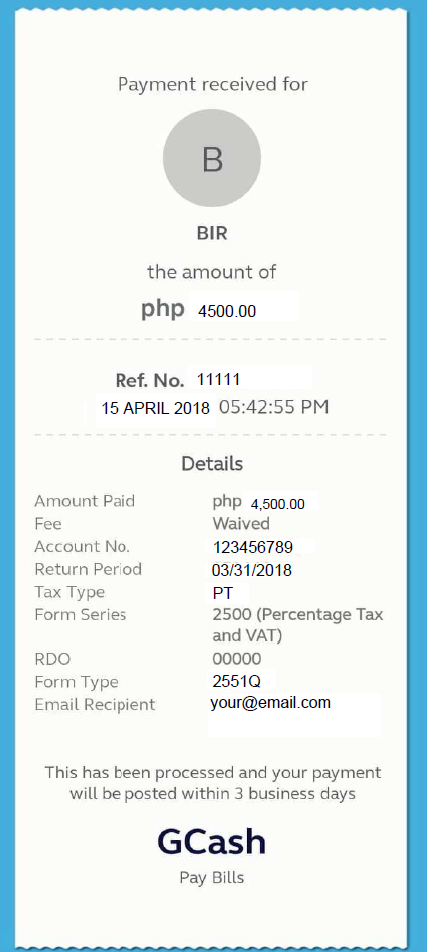This screenshot has width=427, height=952.
Task: Select the 15 APRIL 2018 date field
Action: coord(155,408)
